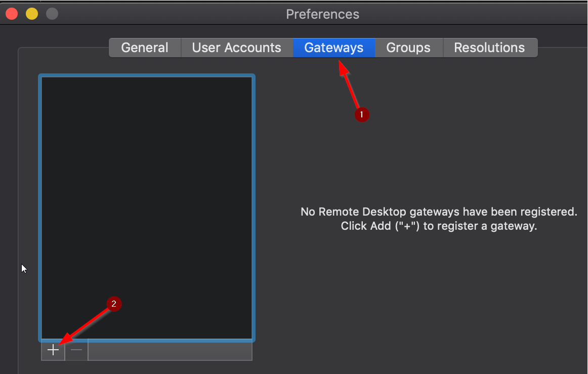Switch to the General tab
The width and height of the screenshot is (588, 374).
[145, 48]
